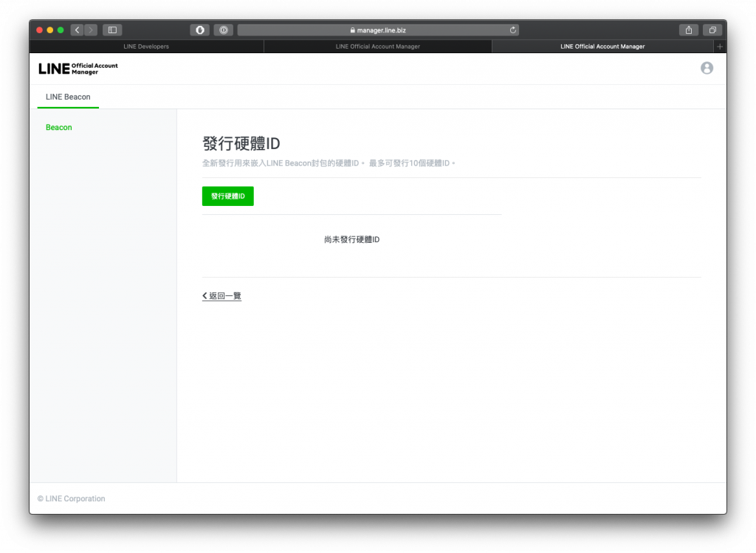756x553 pixels.
Task: Reload the page with refresh icon
Action: point(513,30)
